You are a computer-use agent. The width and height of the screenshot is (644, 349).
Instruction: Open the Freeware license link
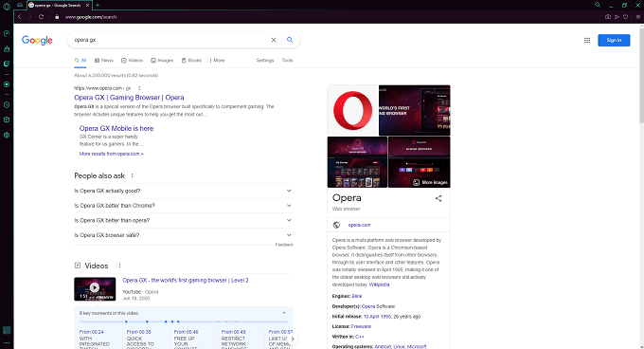pos(361,326)
